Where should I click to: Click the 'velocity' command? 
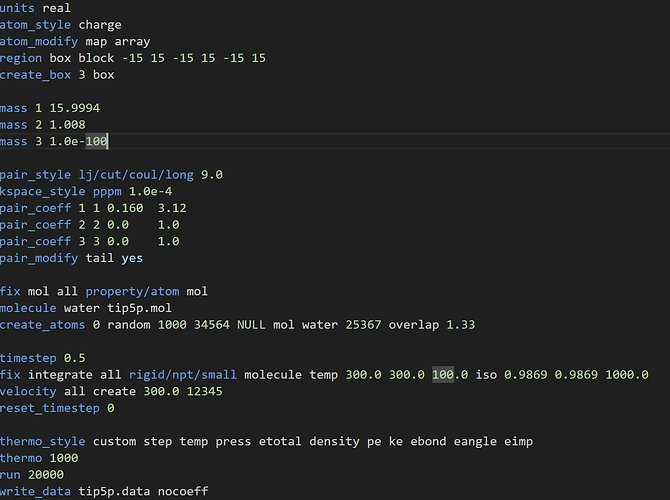click(x=28, y=391)
